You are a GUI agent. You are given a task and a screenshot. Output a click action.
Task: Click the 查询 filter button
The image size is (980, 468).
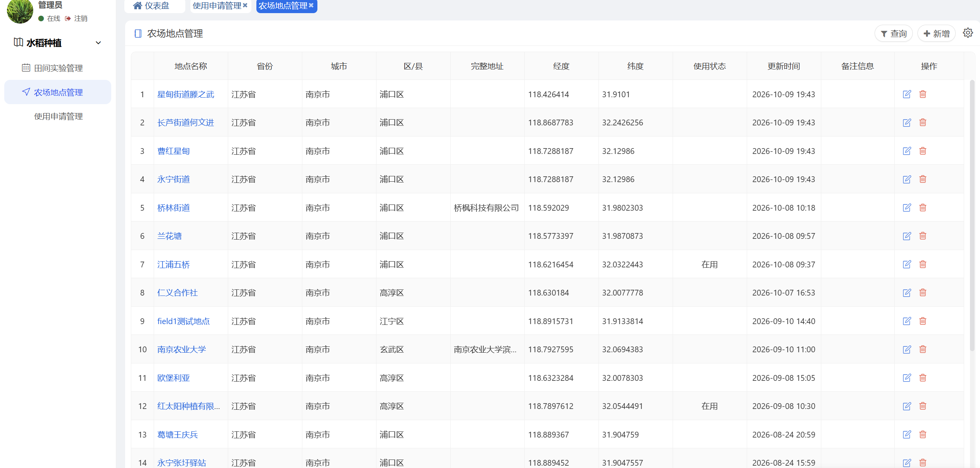893,34
